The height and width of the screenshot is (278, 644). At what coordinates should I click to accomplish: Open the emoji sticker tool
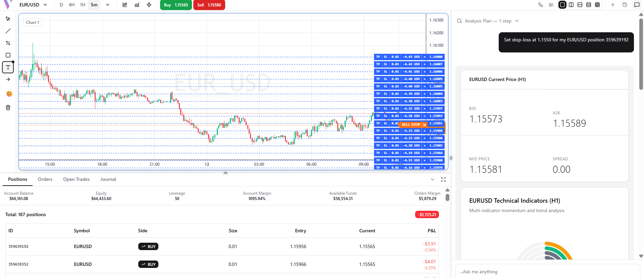coord(9,94)
